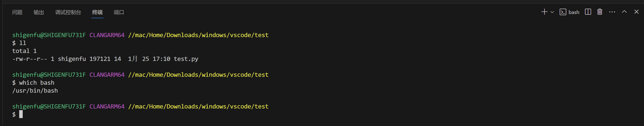Click the /usr/bin/bash output line
The image size is (644, 126).
pos(35,91)
